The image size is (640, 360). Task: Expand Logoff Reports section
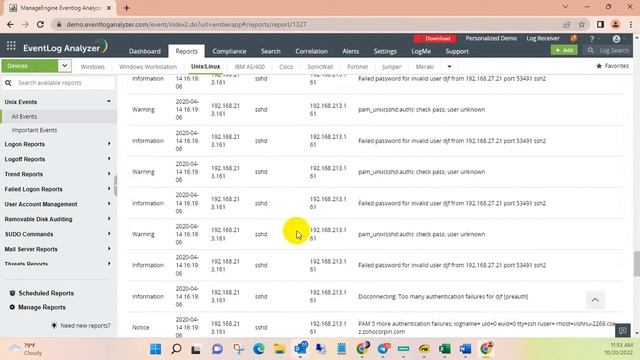pyautogui.click(x=109, y=159)
